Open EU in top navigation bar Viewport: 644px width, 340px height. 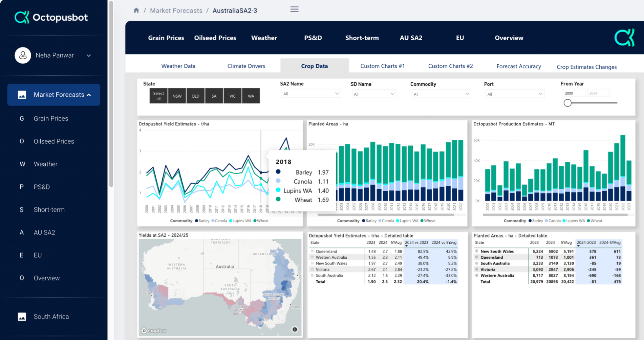pyautogui.click(x=460, y=38)
